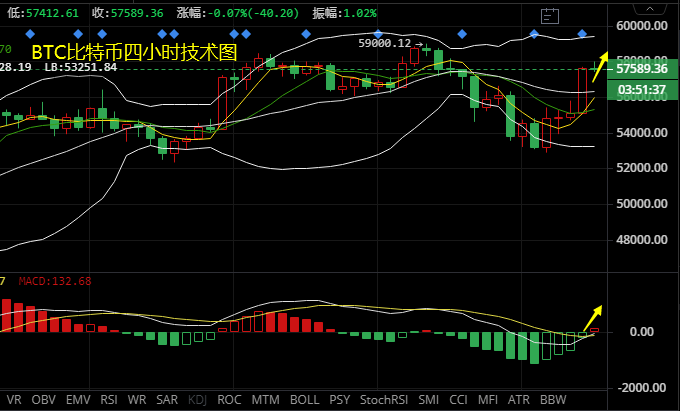680x411 pixels.
Task: Click the high marker label 59000.12
Action: [x=385, y=43]
